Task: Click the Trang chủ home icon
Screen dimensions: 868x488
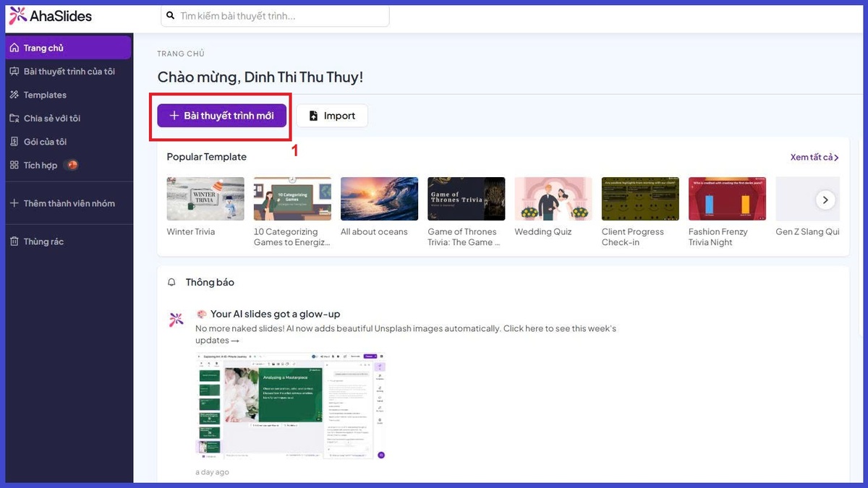Action: [14, 48]
